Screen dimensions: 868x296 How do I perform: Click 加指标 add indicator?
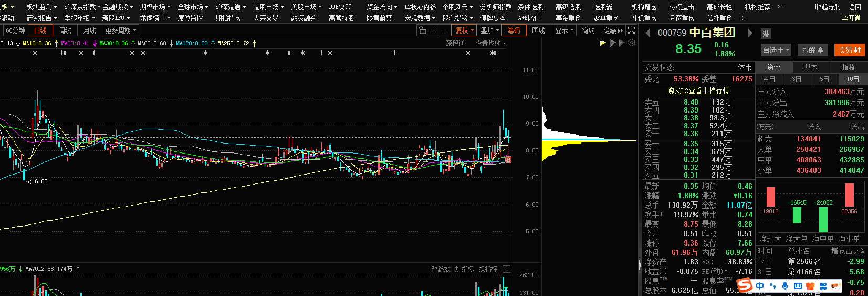(464, 269)
